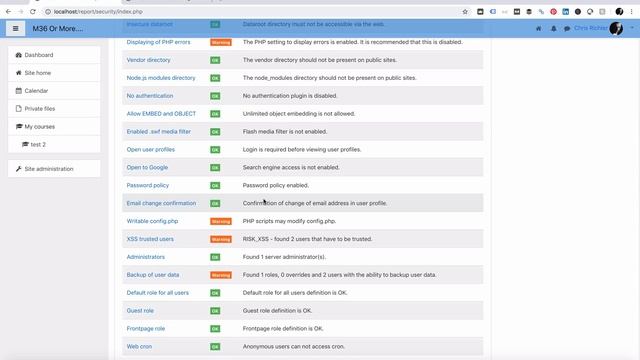The image size is (640, 360).
Task: Open Private files in sidebar
Action: coord(54,109)
